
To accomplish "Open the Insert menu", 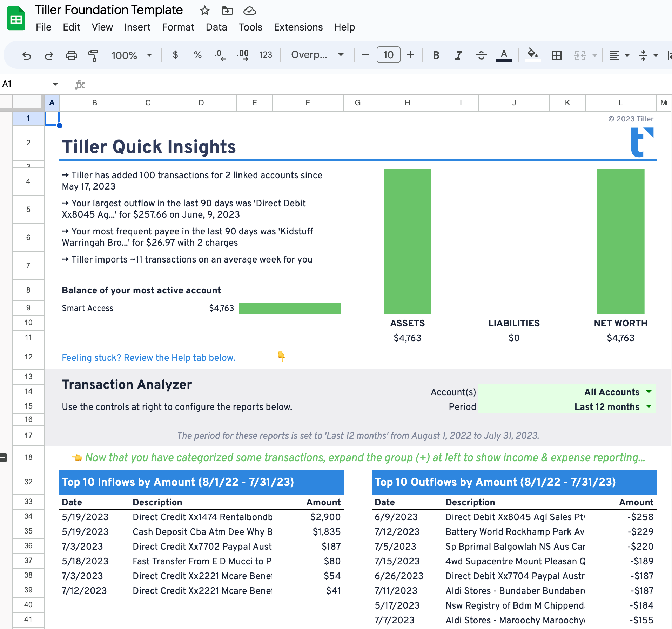I will pos(137,27).
